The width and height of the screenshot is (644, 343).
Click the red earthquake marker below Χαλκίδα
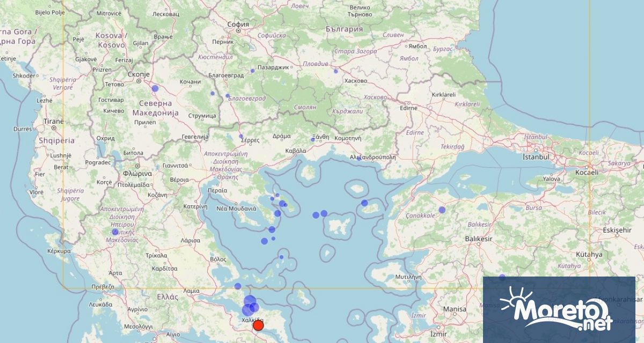(x=258, y=325)
